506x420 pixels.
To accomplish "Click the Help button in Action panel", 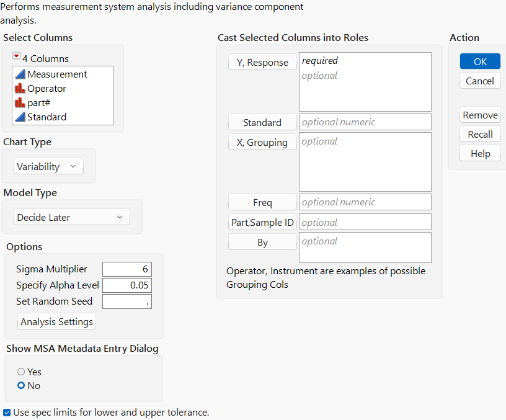I will click(480, 153).
